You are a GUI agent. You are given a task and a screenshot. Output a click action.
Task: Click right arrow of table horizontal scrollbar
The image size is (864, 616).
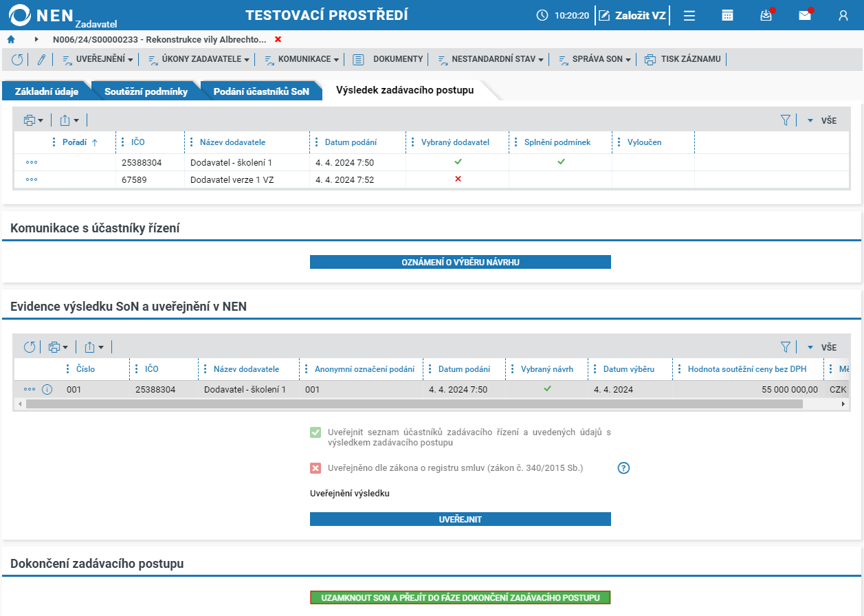[x=843, y=404]
